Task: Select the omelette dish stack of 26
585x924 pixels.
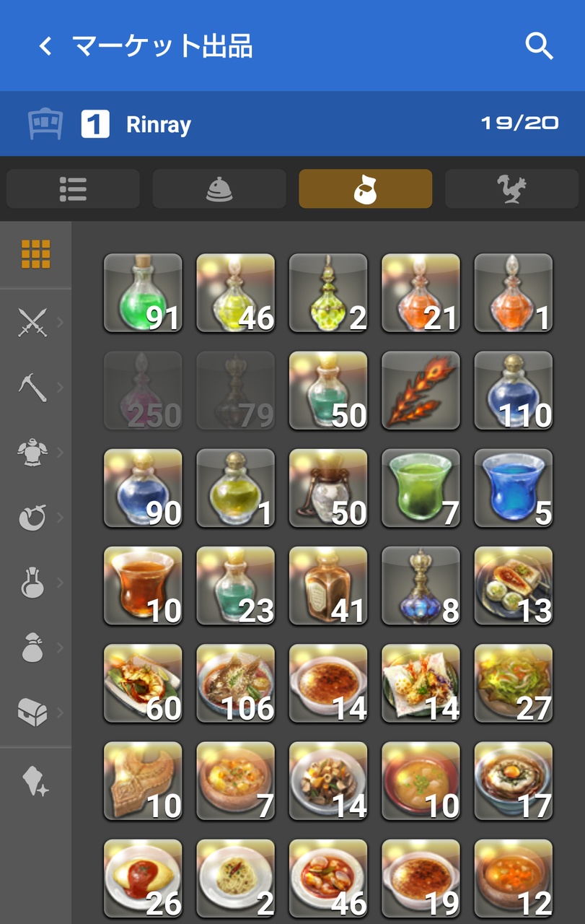Action: point(143,879)
